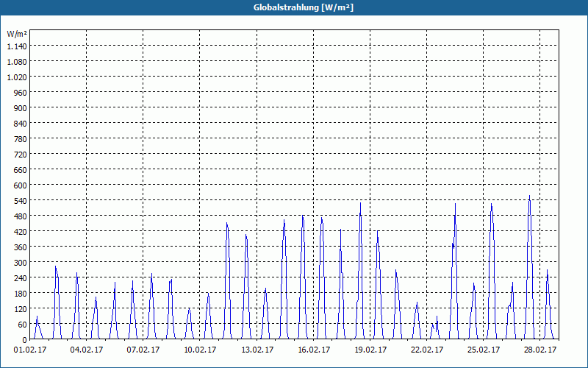This screenshot has width=588, height=368.
Task: Click the first small peak after 01.02.17
Action: pyautogui.click(x=37, y=317)
